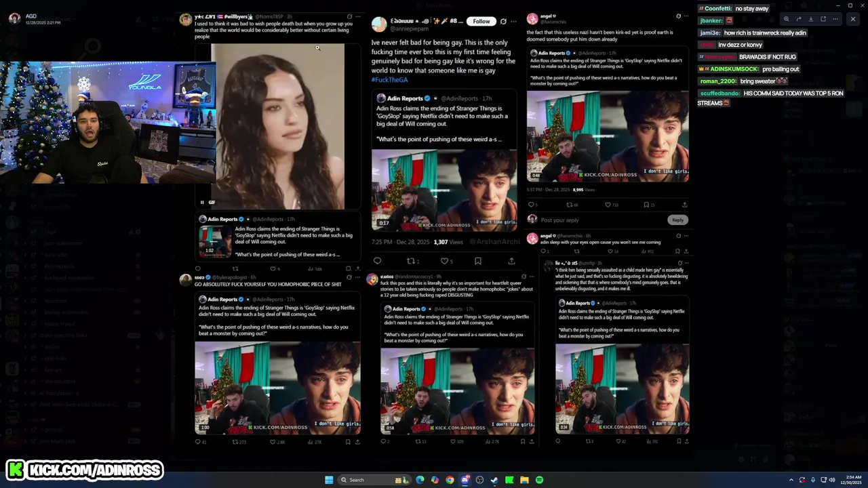Image resolution: width=868 pixels, height=488 pixels.
Task: Open the more options ellipsis in viewer toolbar
Action: point(835,19)
